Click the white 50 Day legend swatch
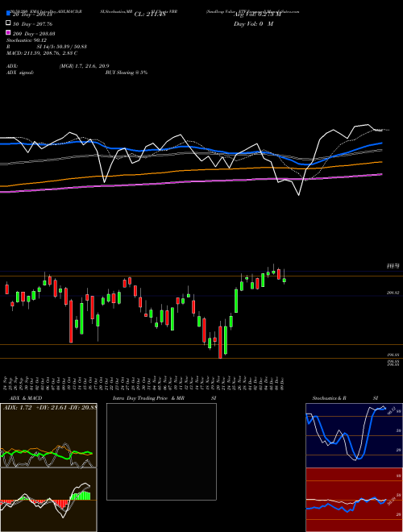This screenshot has height=532, width=403. pyautogui.click(x=9, y=23)
